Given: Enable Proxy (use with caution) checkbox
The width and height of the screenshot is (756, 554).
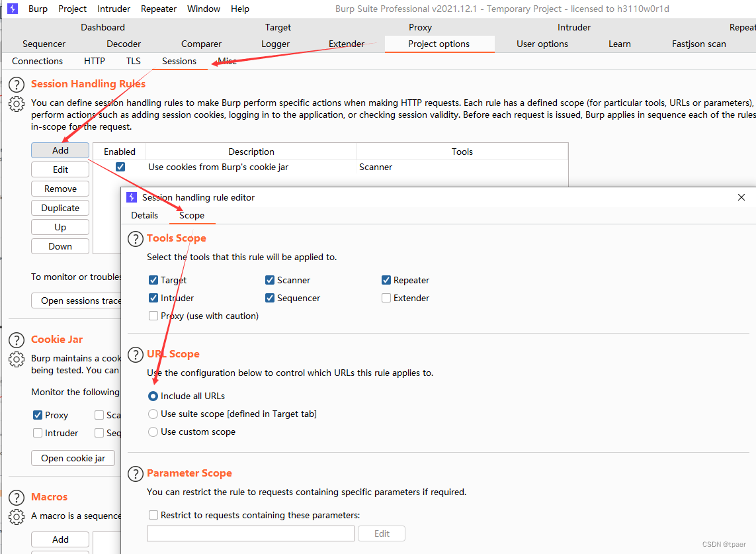Looking at the screenshot, I should pos(153,316).
